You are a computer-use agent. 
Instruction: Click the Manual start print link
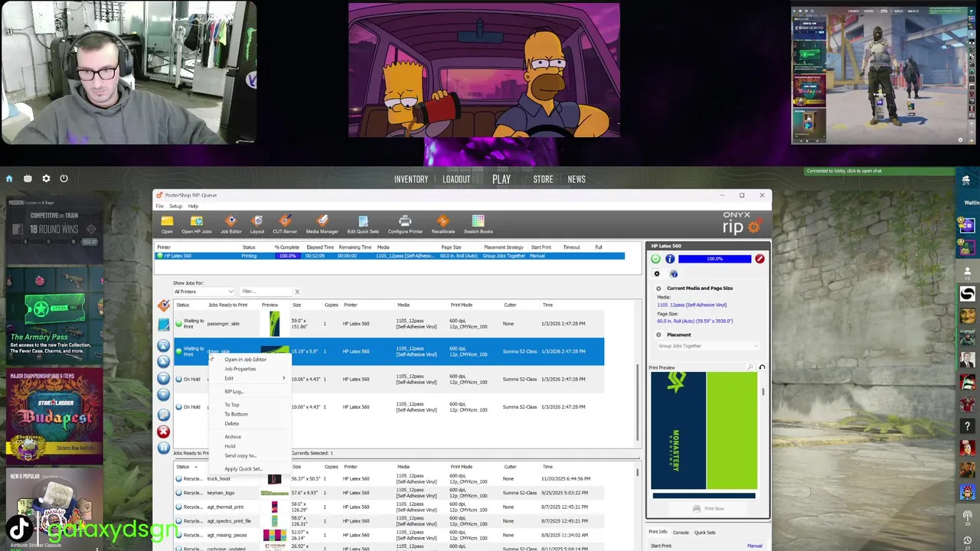coord(754,546)
